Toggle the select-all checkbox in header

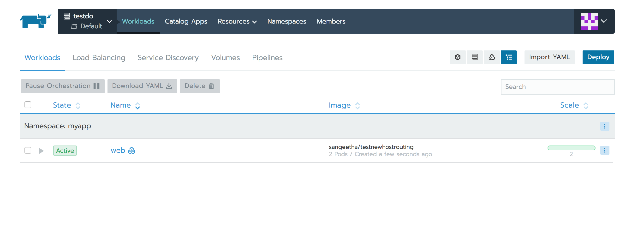28,105
